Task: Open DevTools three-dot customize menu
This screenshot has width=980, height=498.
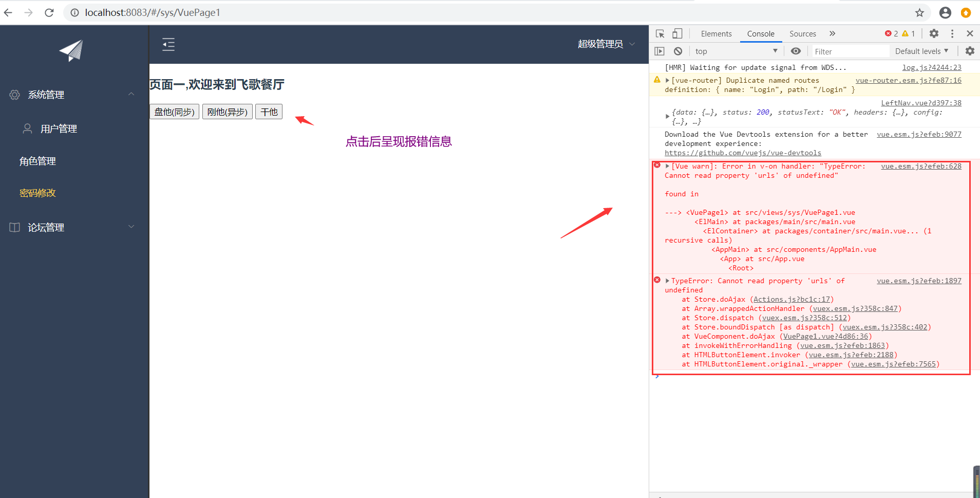Action: (952, 33)
